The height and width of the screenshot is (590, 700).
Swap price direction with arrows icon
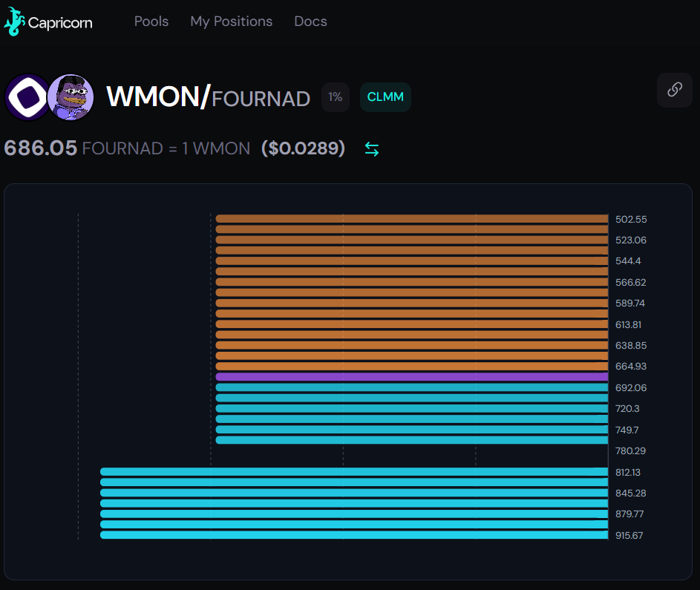click(x=371, y=149)
